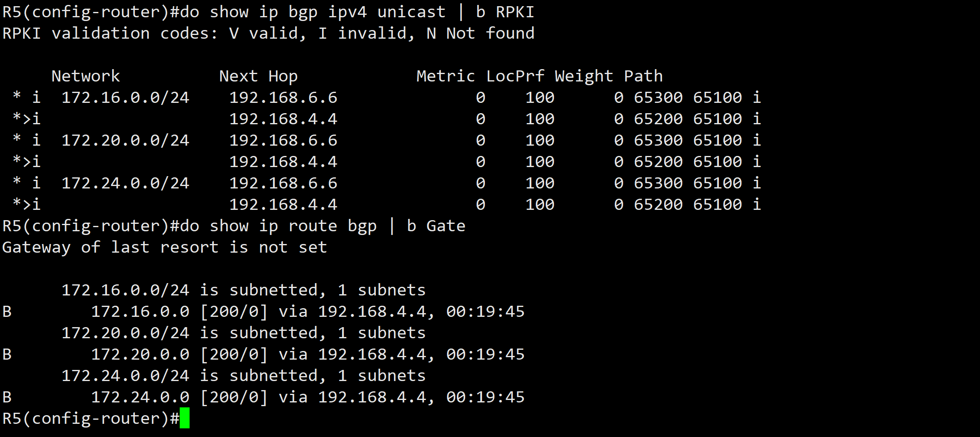Click the first best-path 192.168.4.4 next hop
Image resolution: width=980 pixels, height=437 pixels.
click(283, 119)
